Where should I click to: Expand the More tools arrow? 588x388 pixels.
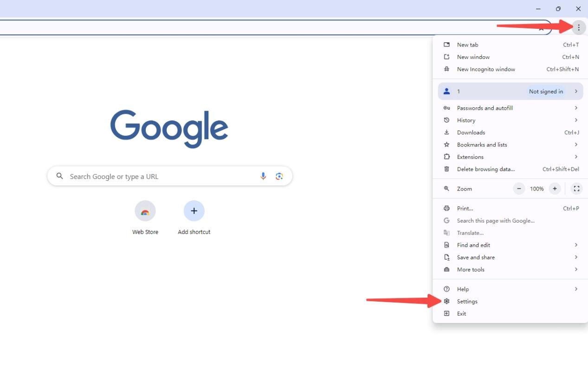[576, 270]
